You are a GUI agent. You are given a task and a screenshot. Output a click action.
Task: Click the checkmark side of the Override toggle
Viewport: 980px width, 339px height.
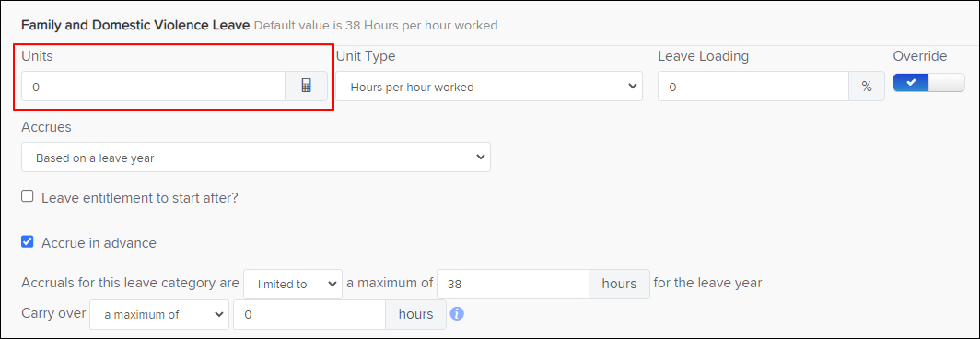911,83
